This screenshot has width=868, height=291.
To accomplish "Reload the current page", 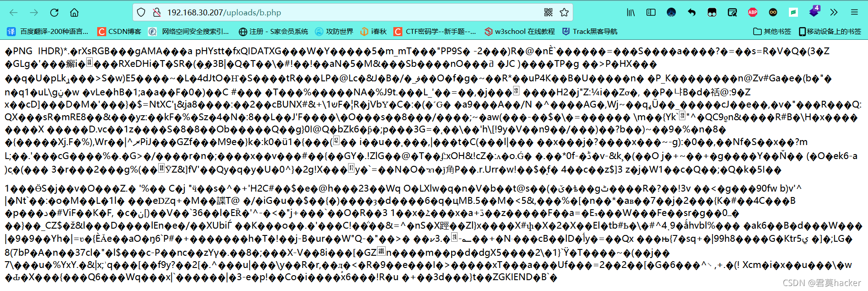I will point(54,12).
